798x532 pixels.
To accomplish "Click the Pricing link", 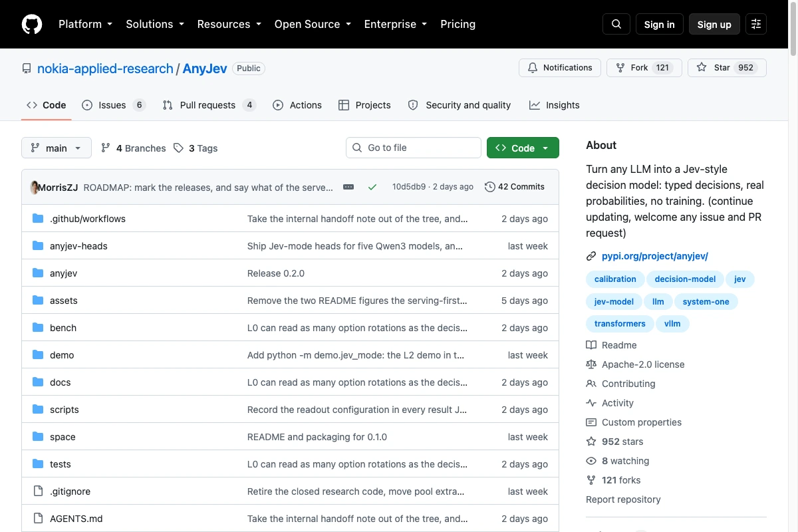I will [458, 25].
